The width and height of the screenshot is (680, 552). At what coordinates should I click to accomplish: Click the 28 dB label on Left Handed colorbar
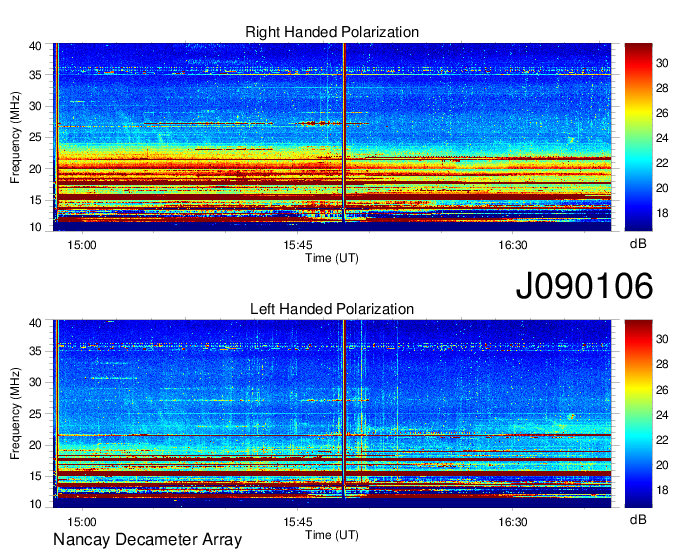coord(662,364)
